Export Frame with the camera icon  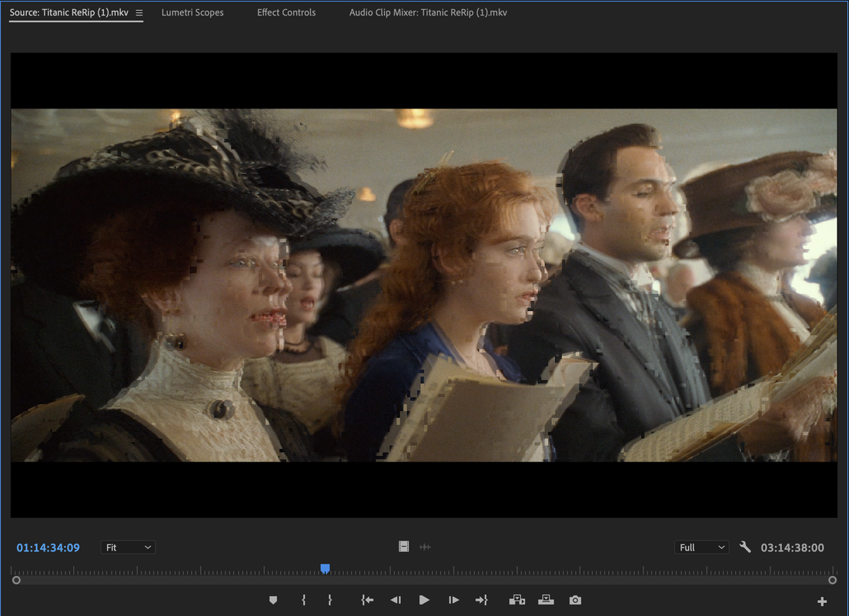point(575,601)
